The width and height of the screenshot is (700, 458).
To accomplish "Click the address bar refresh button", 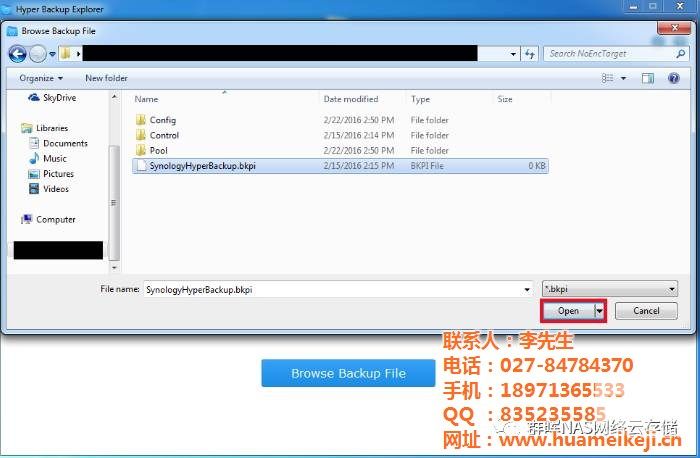I will coord(529,54).
